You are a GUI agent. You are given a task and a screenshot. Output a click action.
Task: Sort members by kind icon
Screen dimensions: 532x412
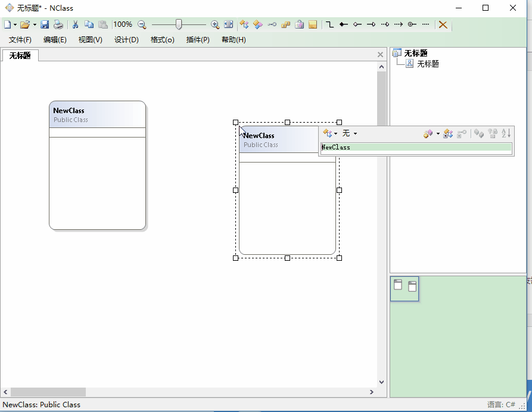coord(479,133)
